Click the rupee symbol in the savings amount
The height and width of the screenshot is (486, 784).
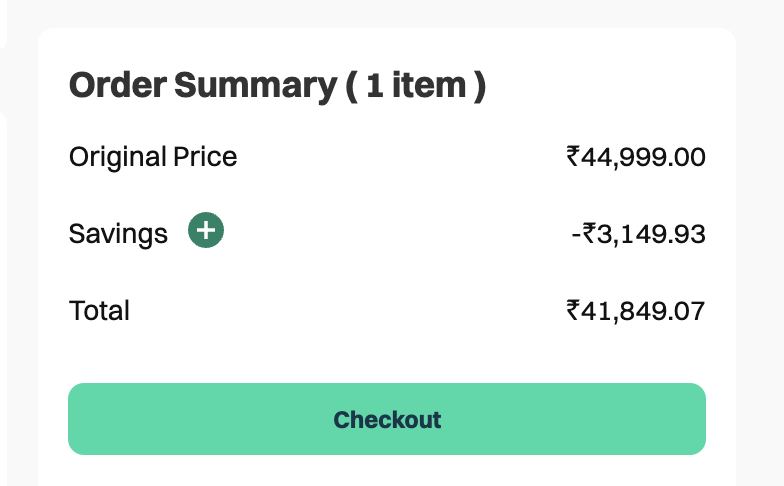pyautogui.click(x=590, y=234)
